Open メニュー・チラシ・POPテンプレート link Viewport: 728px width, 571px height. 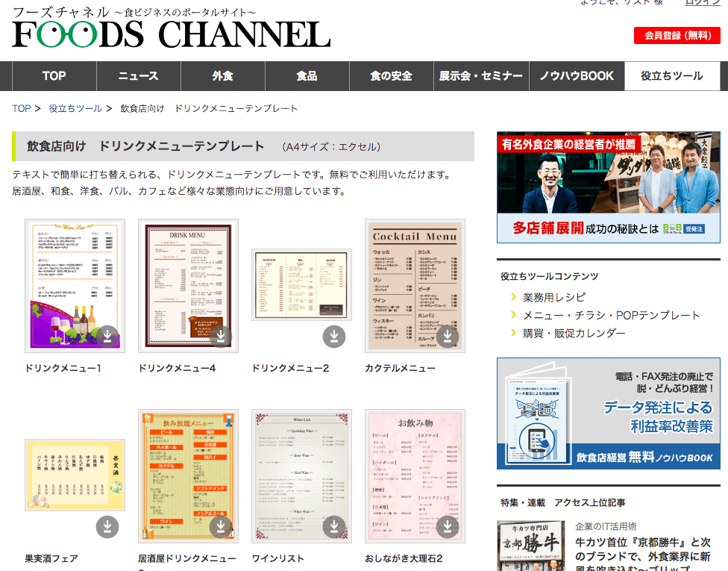click(612, 315)
